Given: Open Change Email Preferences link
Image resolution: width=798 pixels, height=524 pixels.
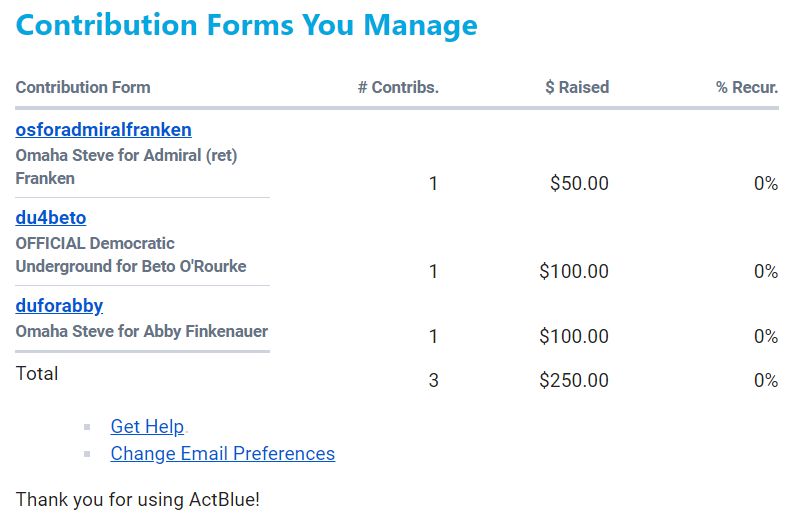Looking at the screenshot, I should (x=222, y=454).
